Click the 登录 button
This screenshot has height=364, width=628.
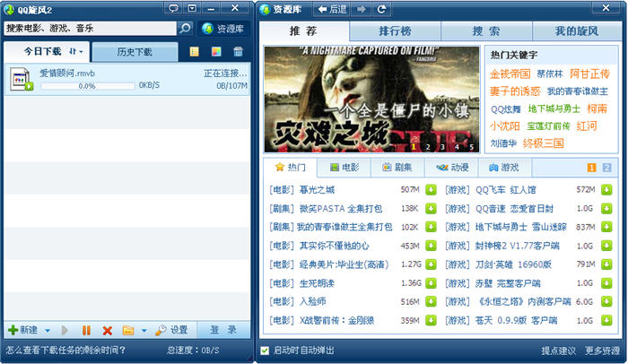click(x=223, y=330)
